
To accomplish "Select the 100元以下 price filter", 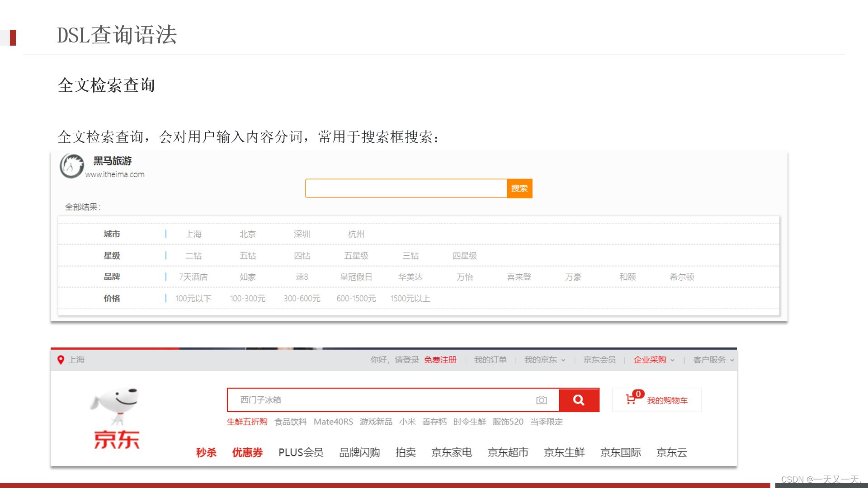I will tap(193, 298).
